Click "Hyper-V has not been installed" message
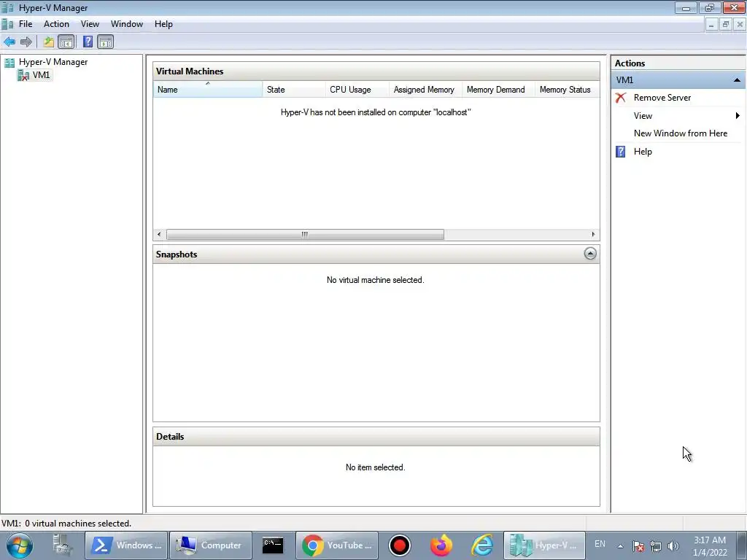The image size is (747, 560). click(x=376, y=112)
